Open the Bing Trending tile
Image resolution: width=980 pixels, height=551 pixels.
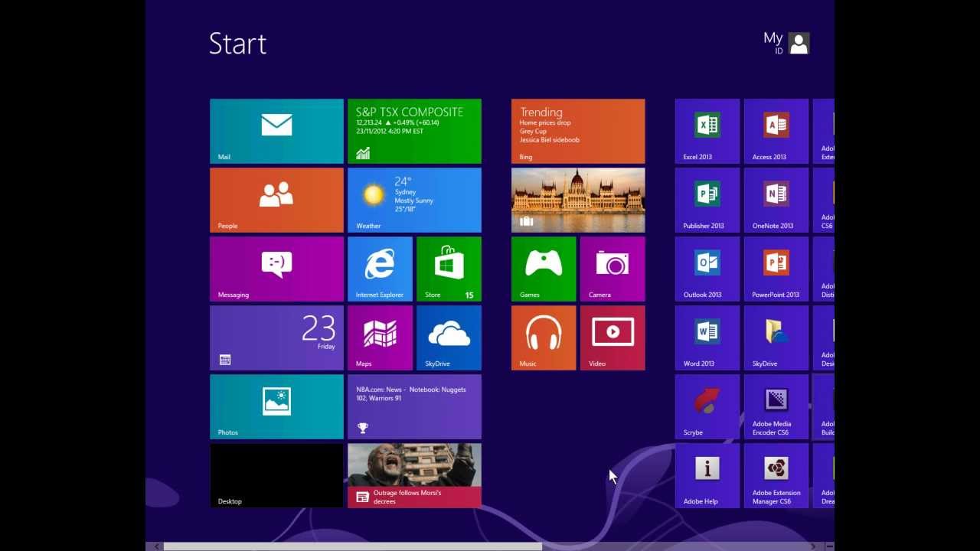[x=578, y=131]
